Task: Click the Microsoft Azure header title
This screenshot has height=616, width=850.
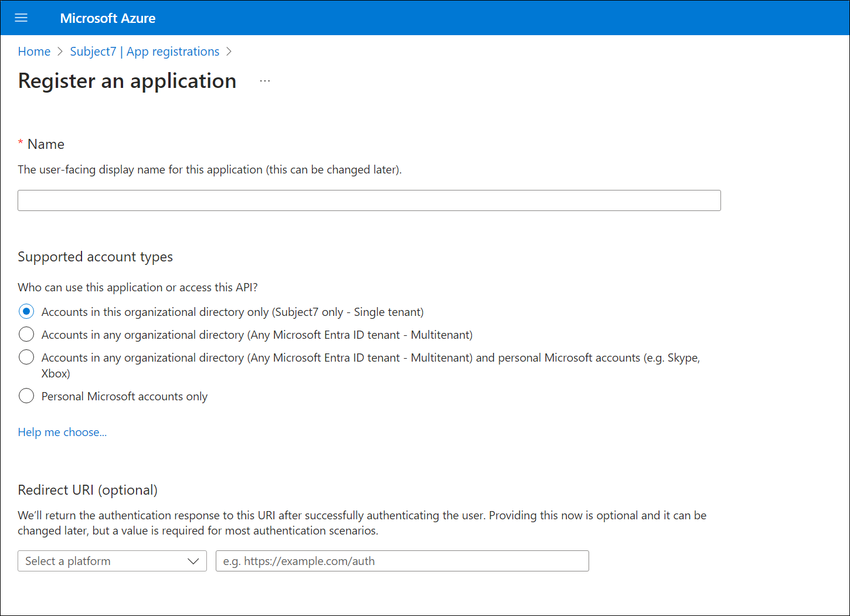Action: click(x=107, y=18)
